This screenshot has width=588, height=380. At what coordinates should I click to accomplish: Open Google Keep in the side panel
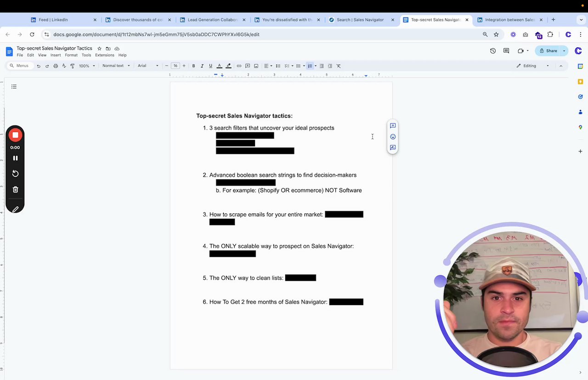click(x=580, y=81)
